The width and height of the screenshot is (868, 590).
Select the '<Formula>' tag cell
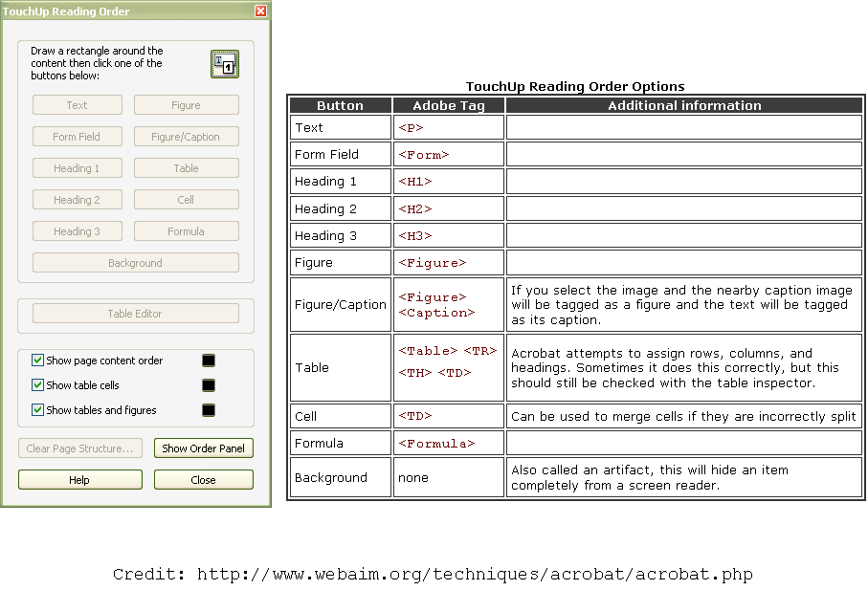pyautogui.click(x=449, y=444)
